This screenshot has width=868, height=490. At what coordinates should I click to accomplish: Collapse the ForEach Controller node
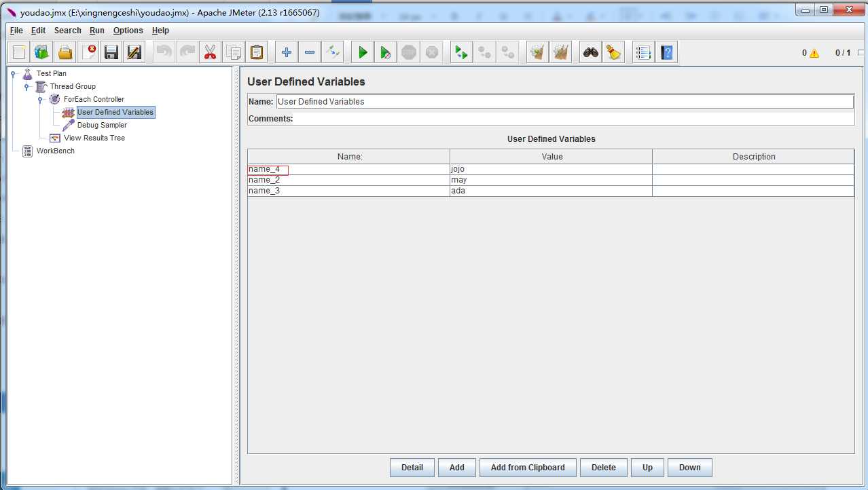point(40,100)
